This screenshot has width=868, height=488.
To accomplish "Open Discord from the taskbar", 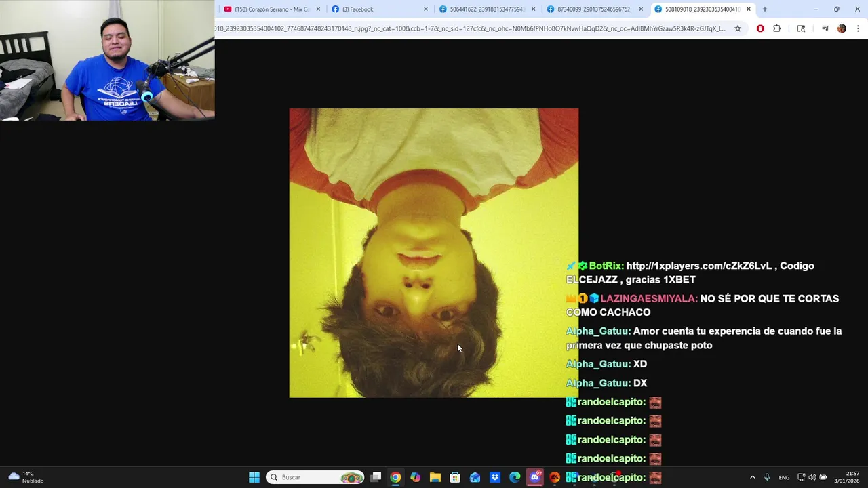I will click(535, 477).
